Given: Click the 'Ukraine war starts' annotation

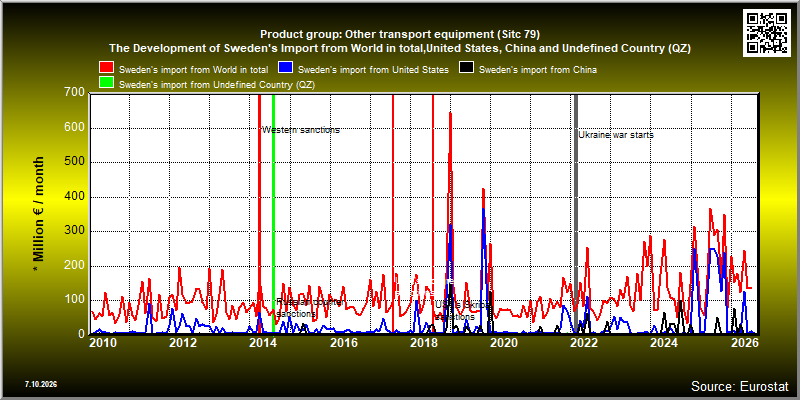Looking at the screenshot, I should pyautogui.click(x=616, y=135).
